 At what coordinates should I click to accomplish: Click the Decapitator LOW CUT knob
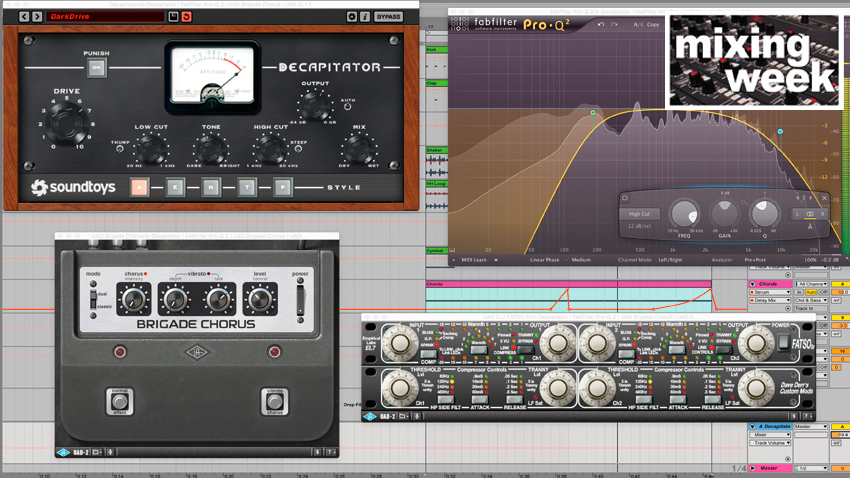pos(151,148)
